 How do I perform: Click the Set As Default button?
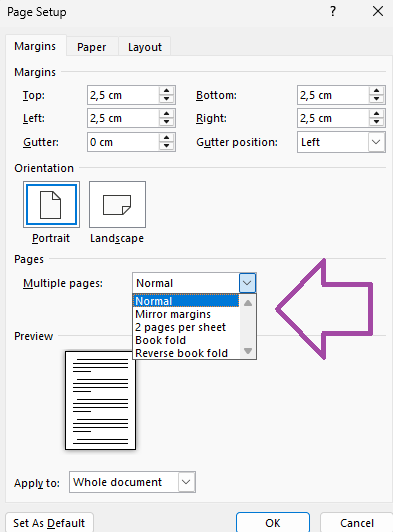49,523
